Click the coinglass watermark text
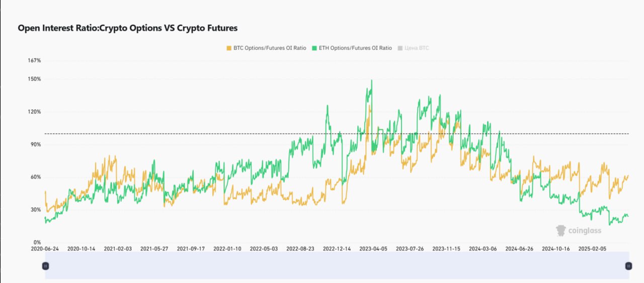The image size is (644, 283). coord(584,231)
